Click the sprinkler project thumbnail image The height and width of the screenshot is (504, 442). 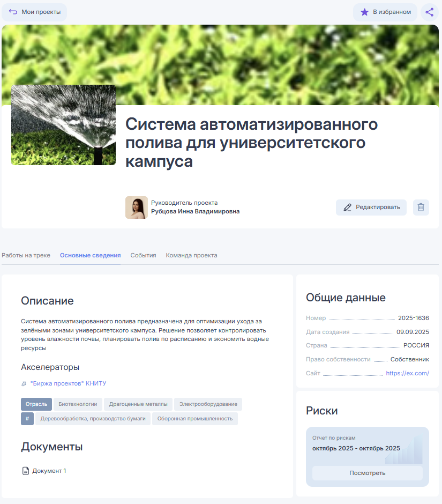point(63,125)
